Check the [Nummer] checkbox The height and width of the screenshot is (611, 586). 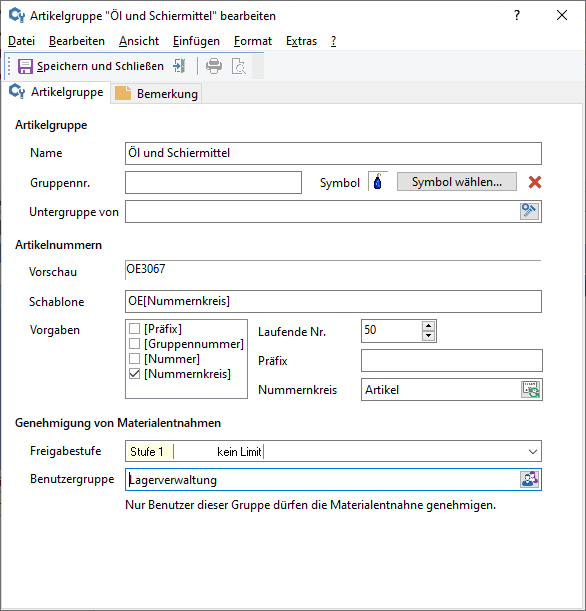click(134, 358)
